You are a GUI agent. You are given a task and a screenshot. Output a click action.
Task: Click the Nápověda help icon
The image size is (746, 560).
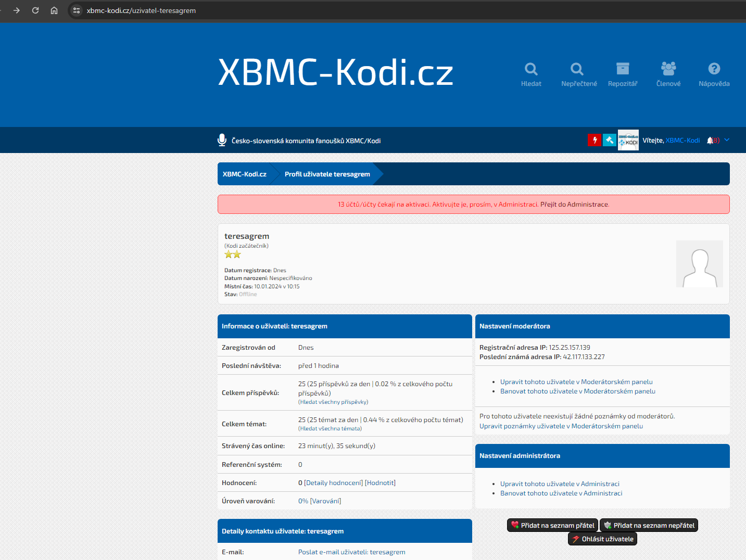coord(714,69)
